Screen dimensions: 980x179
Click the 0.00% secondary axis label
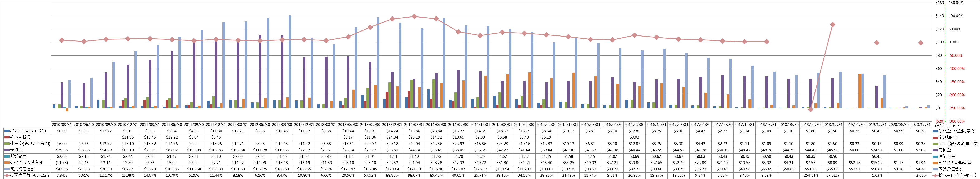point(954,42)
